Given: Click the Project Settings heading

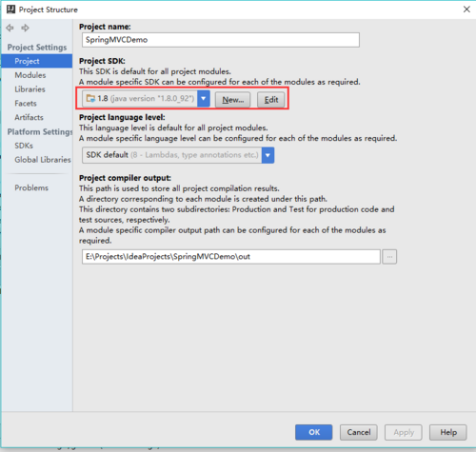Looking at the screenshot, I should [37, 48].
